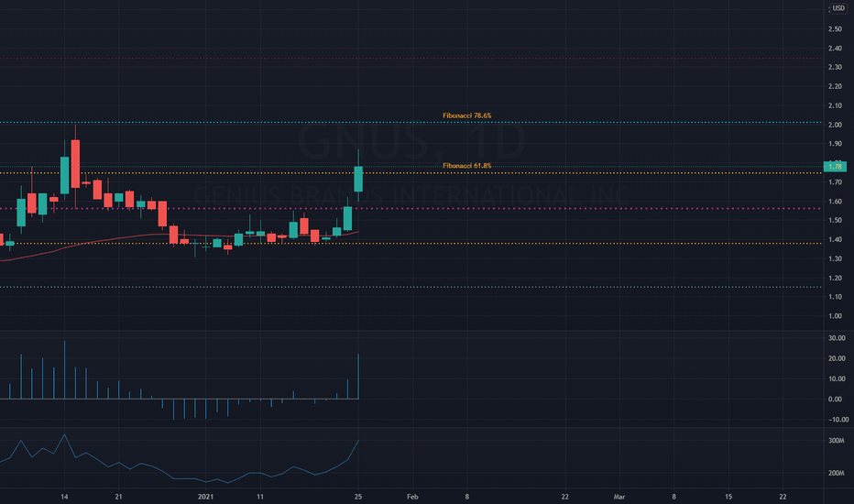Viewport: 854px width, 504px height.
Task: Click the 2.20 price axis label
Action: [x=835, y=86]
